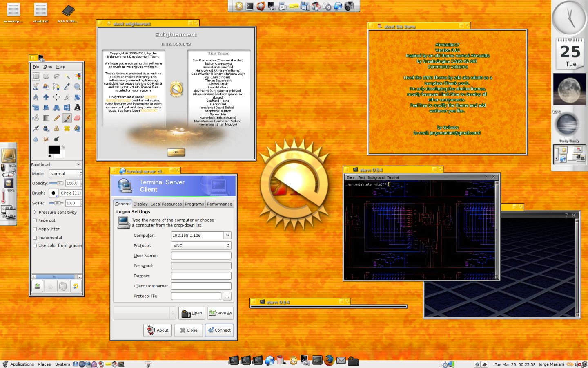Click the Protocol File browse button
The image size is (588, 368).
tap(227, 296)
